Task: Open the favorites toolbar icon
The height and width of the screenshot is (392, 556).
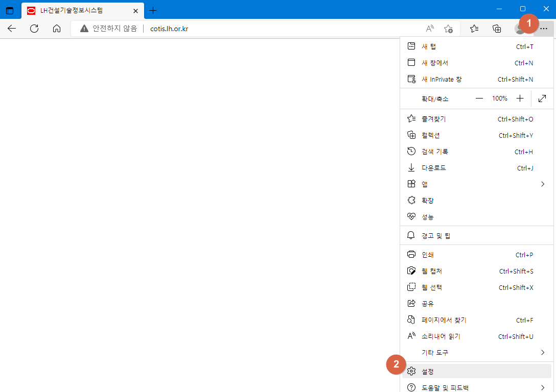Action: [474, 29]
